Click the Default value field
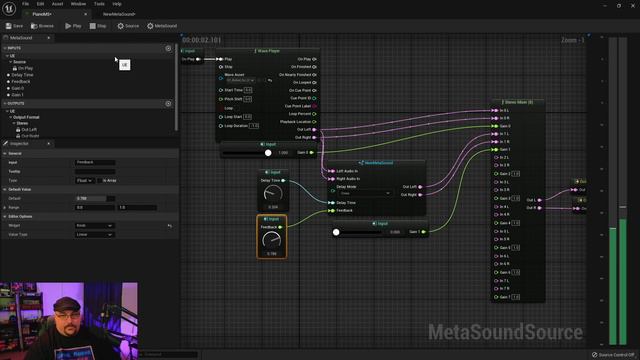This screenshot has height=360, width=640. pos(95,198)
